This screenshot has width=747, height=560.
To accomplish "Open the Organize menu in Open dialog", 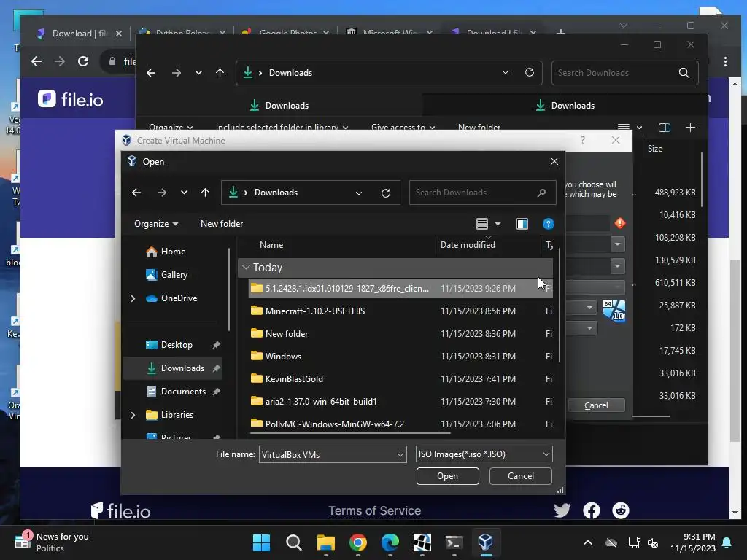I will pos(156,224).
